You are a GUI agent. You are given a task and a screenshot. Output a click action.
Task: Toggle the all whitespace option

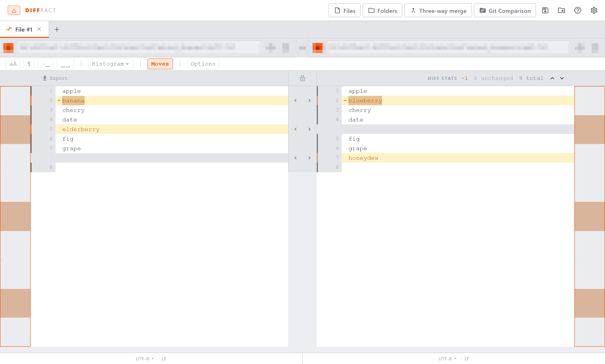pos(65,64)
